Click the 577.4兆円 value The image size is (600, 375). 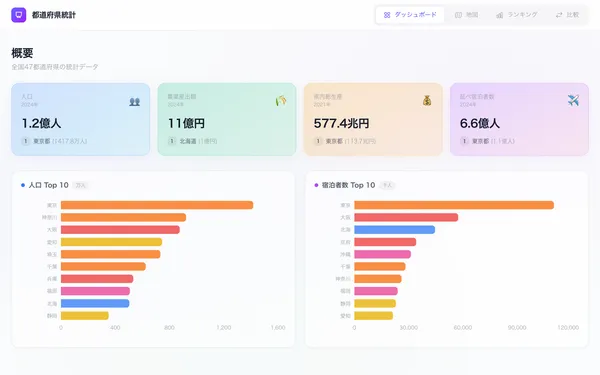341,123
